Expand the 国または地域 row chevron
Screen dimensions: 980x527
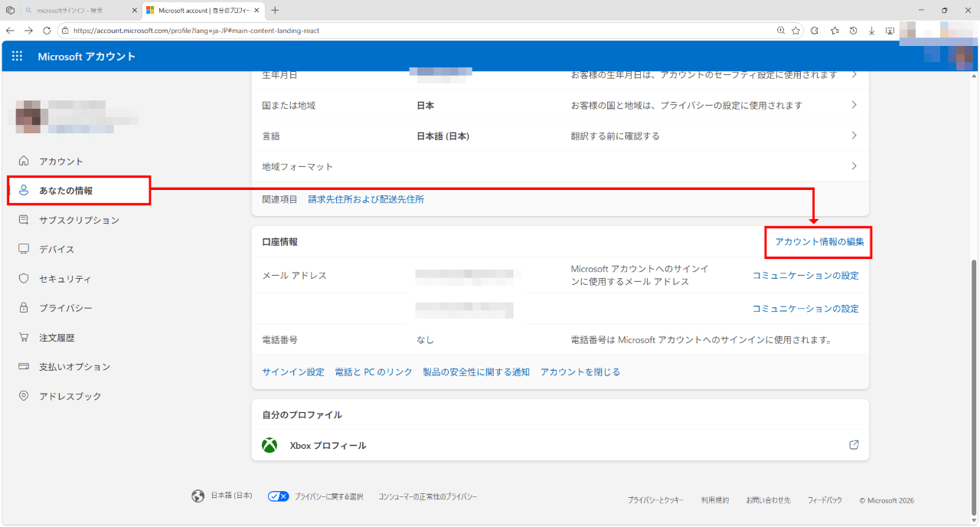click(x=854, y=106)
